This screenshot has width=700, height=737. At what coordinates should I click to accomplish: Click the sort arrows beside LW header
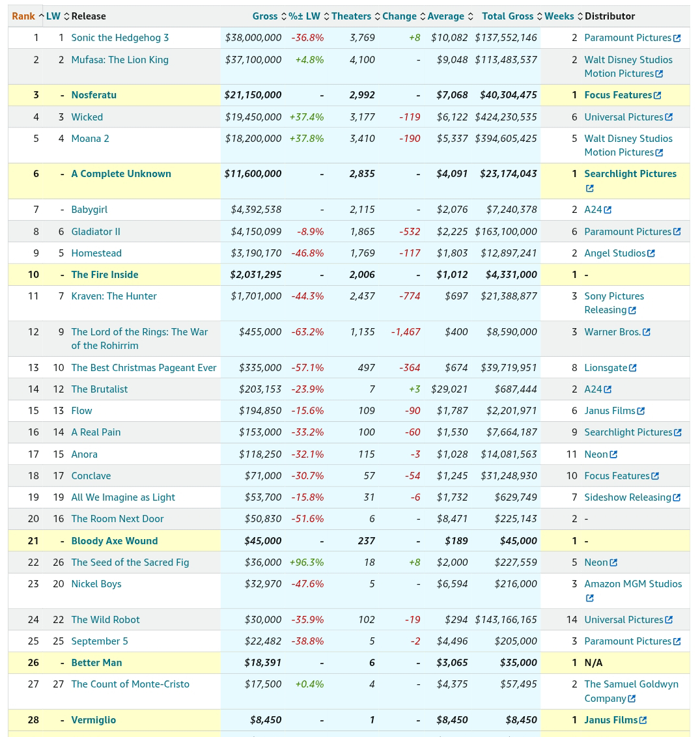(66, 16)
